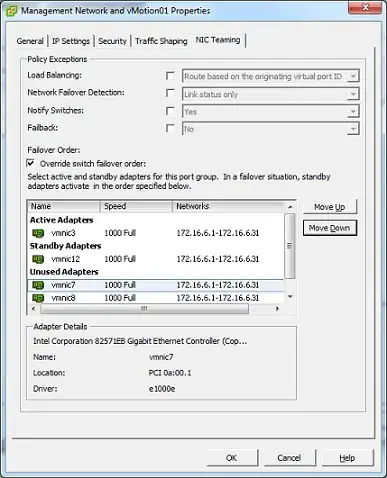This screenshot has height=478, width=387.
Task: Open the Link status only dropdown
Action: pos(270,94)
